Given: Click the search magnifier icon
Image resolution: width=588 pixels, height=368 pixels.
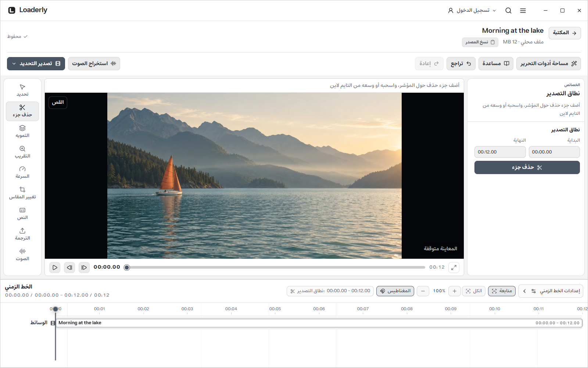Looking at the screenshot, I should coord(508,11).
